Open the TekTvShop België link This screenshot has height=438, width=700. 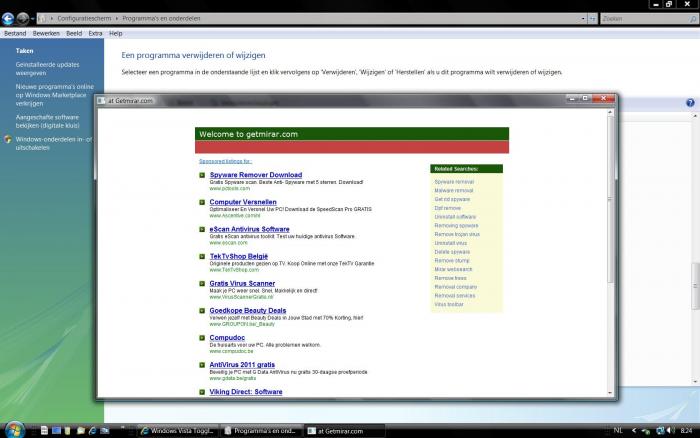point(239,256)
